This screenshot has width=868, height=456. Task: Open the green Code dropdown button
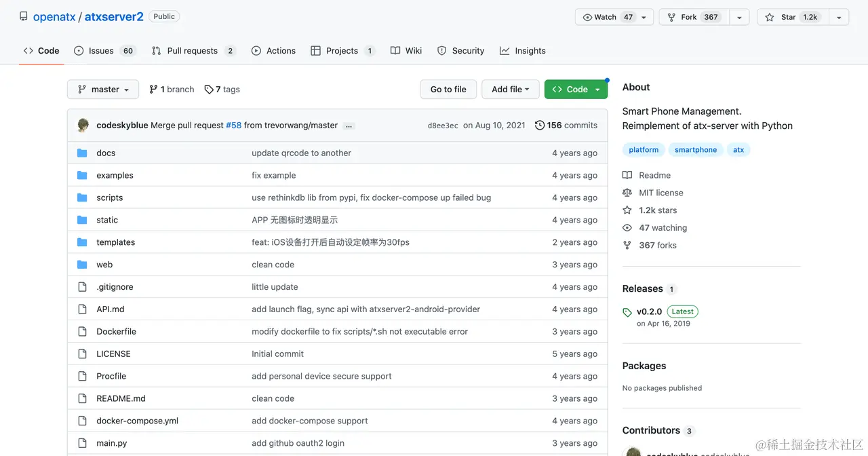point(576,90)
